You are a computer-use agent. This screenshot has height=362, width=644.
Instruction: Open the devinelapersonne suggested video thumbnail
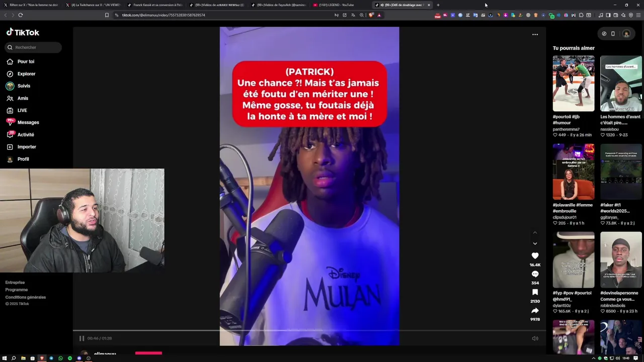(x=621, y=260)
